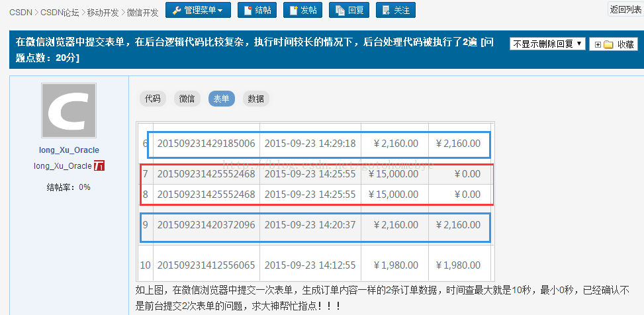Select the 数据 tag
This screenshot has height=315, width=644.
256,99
